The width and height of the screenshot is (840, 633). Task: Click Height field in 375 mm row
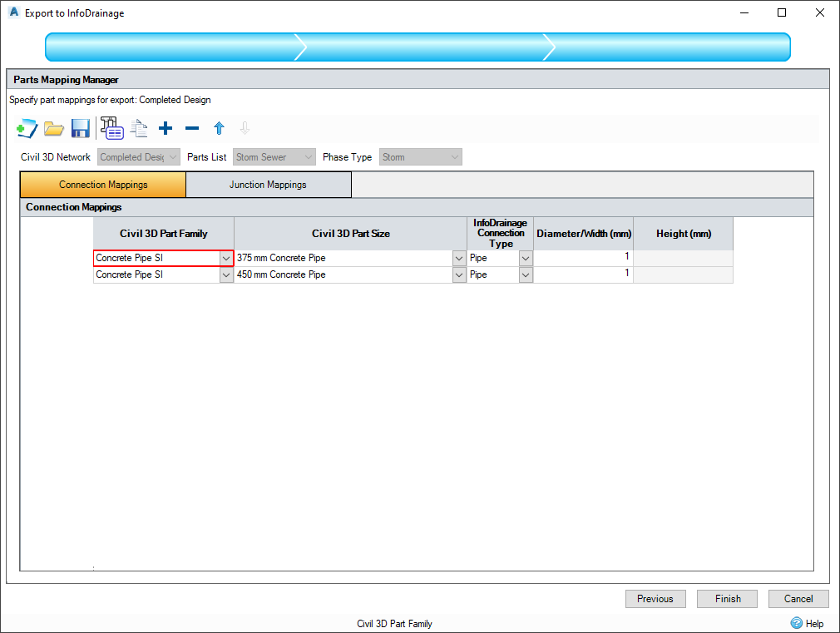pos(683,258)
